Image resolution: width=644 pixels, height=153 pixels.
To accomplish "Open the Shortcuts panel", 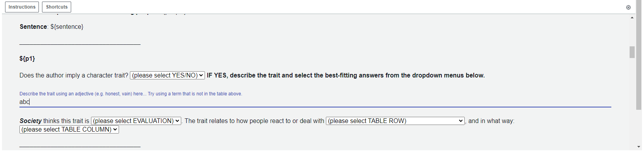I will [57, 7].
